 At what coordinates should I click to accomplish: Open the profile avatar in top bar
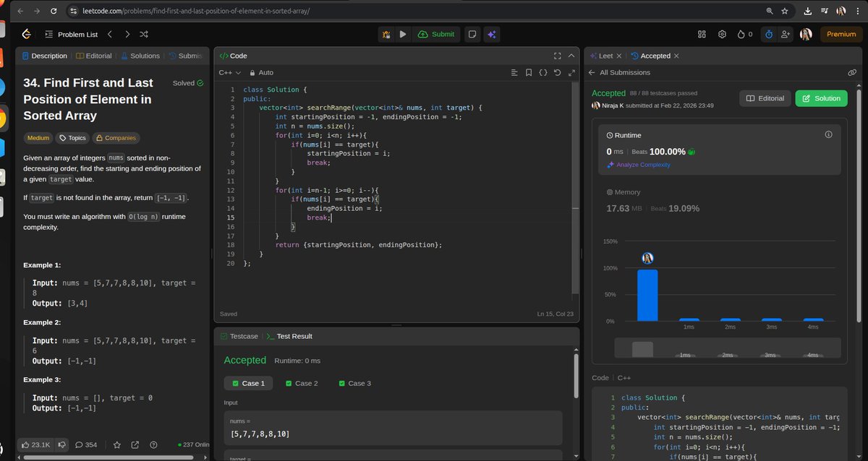[x=806, y=34]
